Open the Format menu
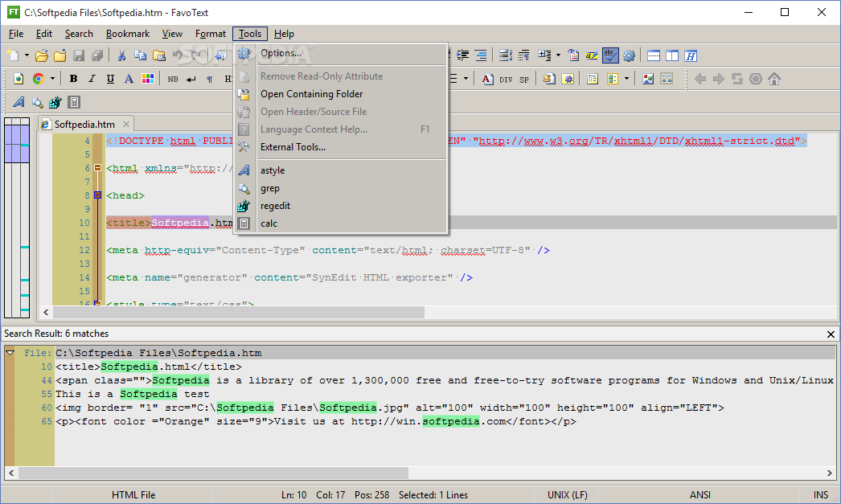The height and width of the screenshot is (504, 841). click(211, 34)
